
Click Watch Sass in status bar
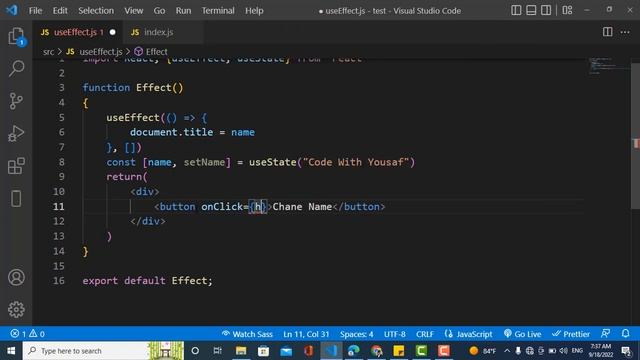click(247, 334)
